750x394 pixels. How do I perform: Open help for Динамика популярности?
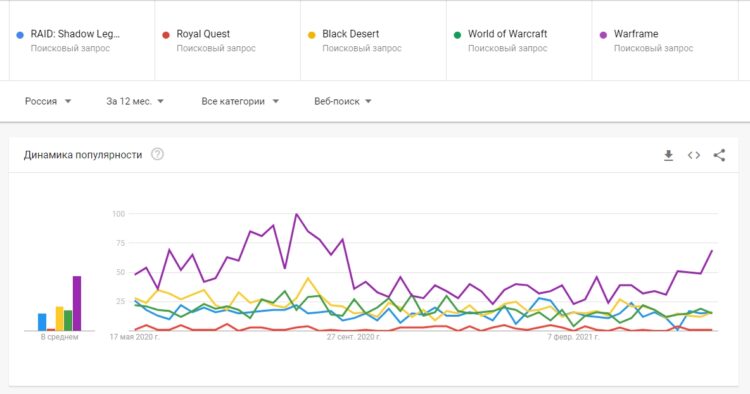click(157, 154)
